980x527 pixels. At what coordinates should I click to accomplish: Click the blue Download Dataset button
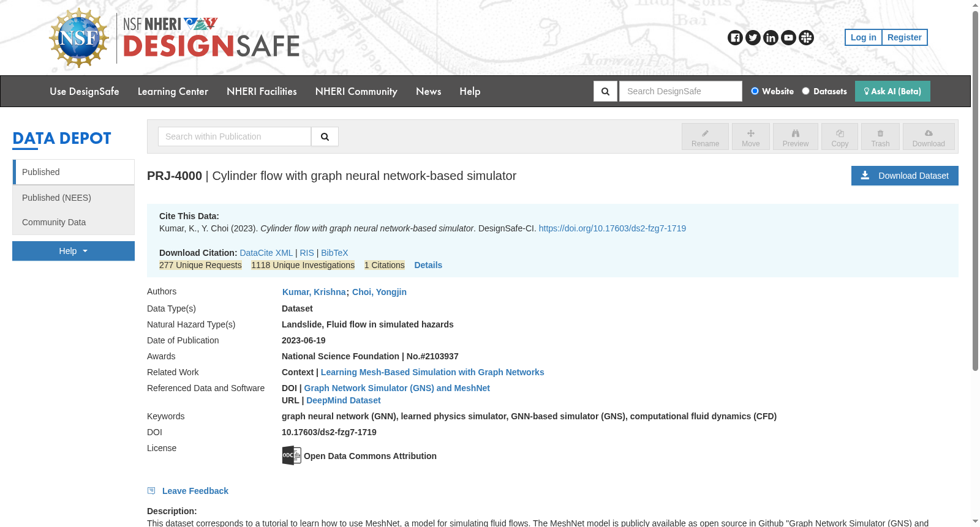[905, 176]
